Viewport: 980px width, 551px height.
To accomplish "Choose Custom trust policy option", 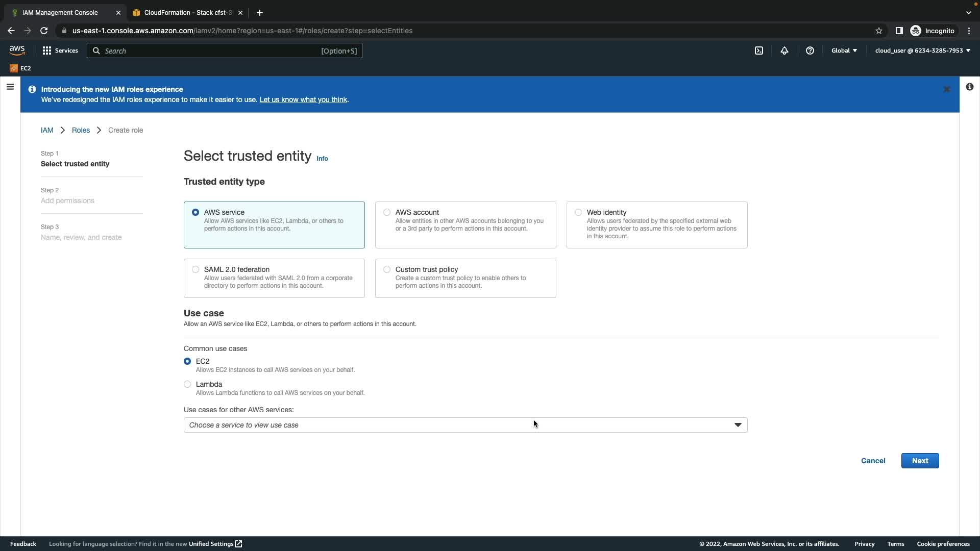I will (x=387, y=269).
